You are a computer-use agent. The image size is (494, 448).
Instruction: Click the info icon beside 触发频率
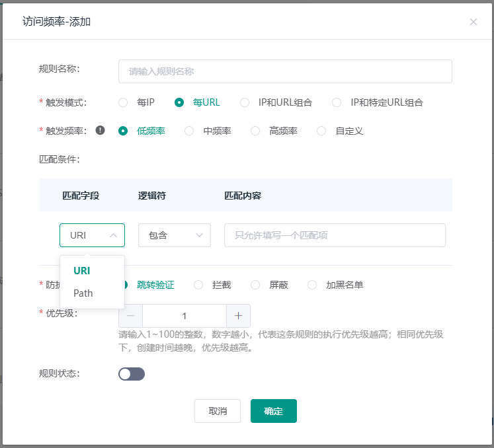(101, 130)
